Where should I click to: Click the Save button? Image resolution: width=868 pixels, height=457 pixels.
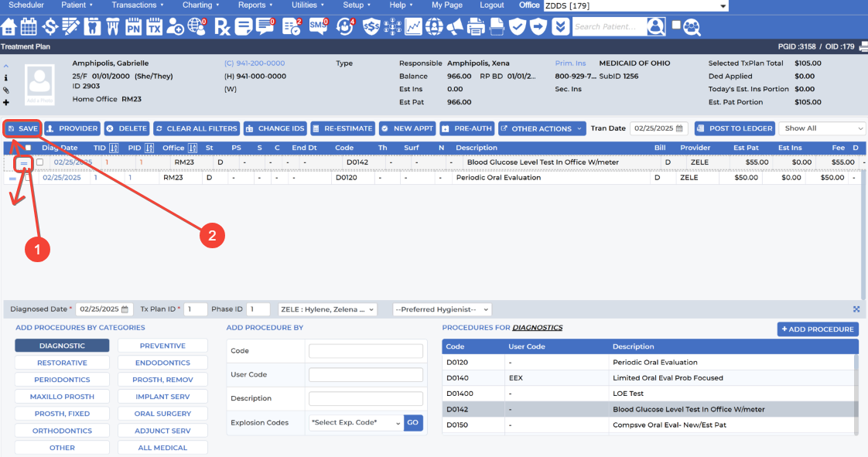coord(22,128)
